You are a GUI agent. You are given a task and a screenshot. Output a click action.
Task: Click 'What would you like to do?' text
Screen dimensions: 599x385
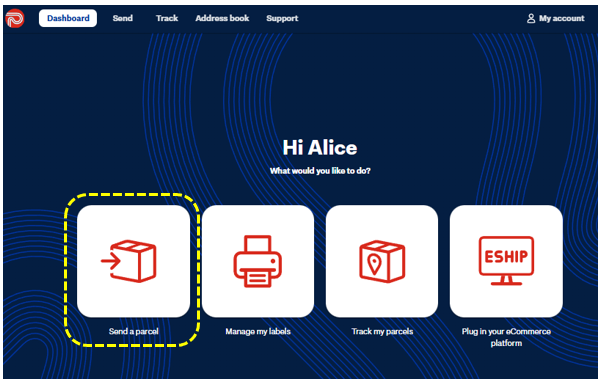(x=320, y=171)
